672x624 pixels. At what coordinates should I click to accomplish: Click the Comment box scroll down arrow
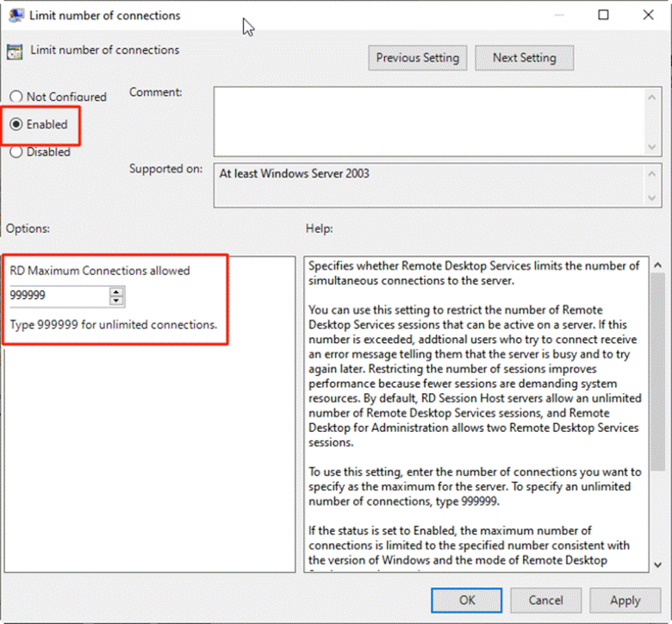(x=652, y=147)
